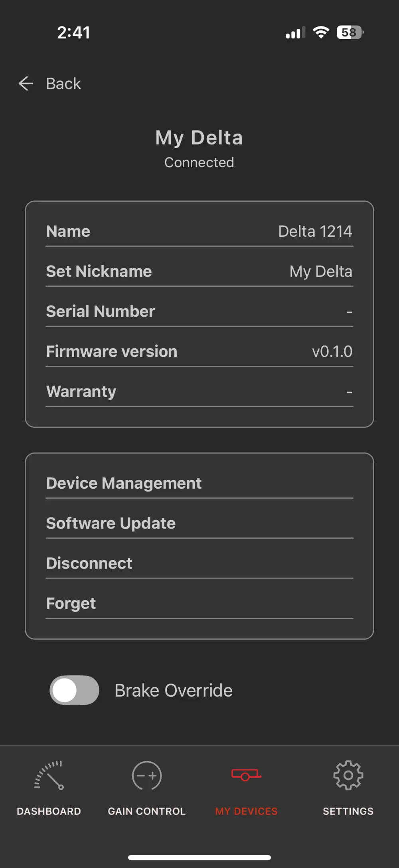Screen dimensions: 399x868
Task: Open the Software Update row
Action: pyautogui.click(x=199, y=523)
